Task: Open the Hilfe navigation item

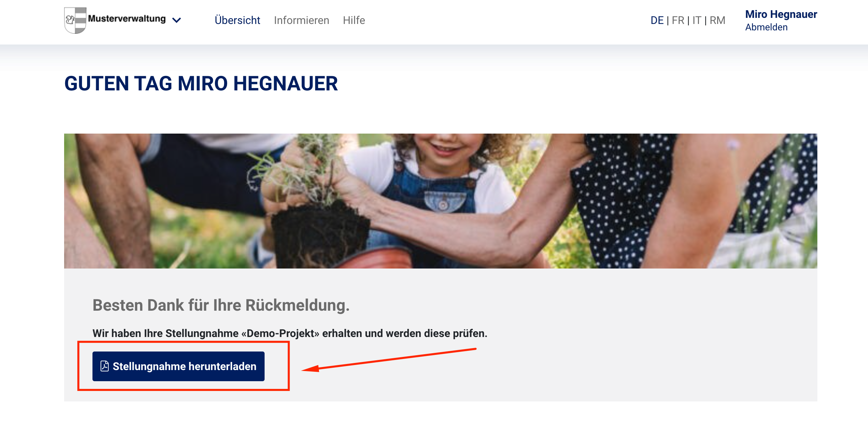Action: click(354, 20)
